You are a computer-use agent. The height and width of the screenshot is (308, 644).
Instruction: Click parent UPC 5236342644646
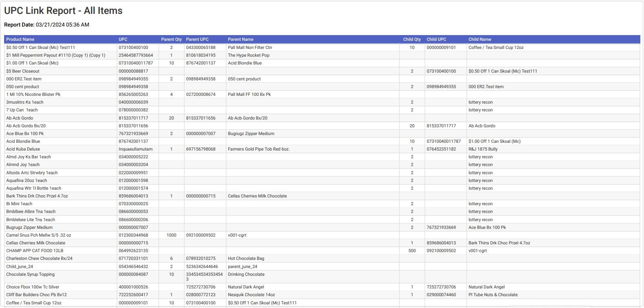202,267
